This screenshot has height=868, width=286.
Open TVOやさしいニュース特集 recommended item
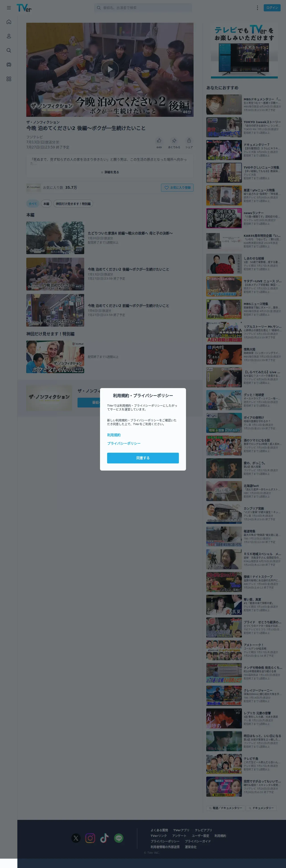coord(244,173)
